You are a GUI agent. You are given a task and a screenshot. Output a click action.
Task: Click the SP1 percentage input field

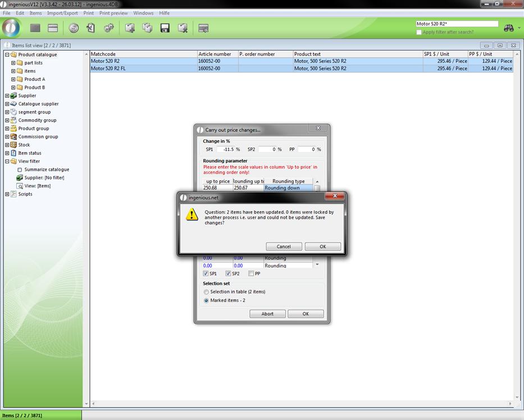[x=226, y=149]
